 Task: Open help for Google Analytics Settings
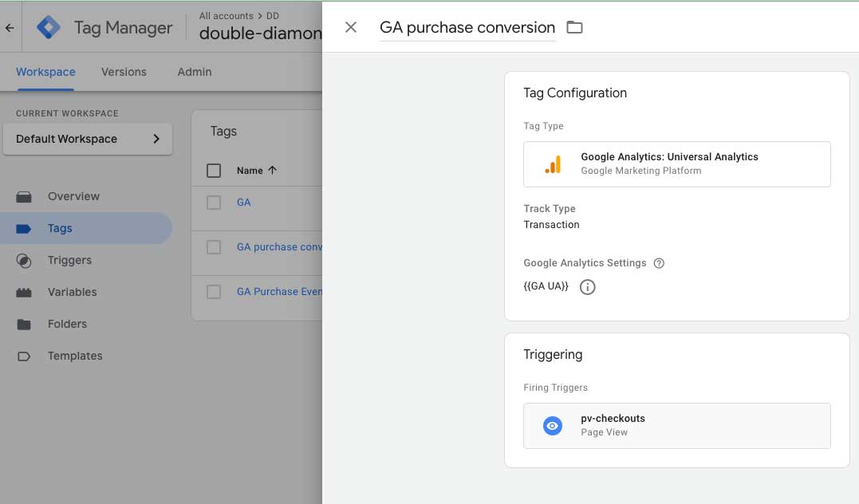(659, 263)
